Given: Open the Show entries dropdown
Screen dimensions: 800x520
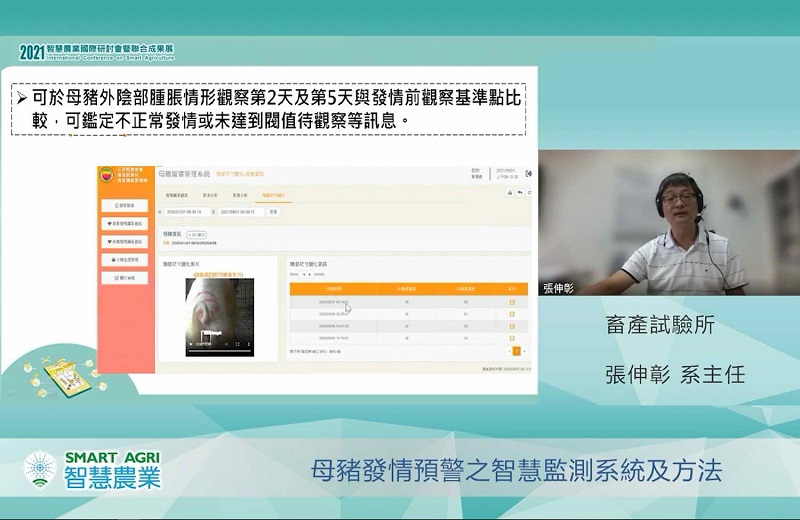Looking at the screenshot, I should pos(307,275).
